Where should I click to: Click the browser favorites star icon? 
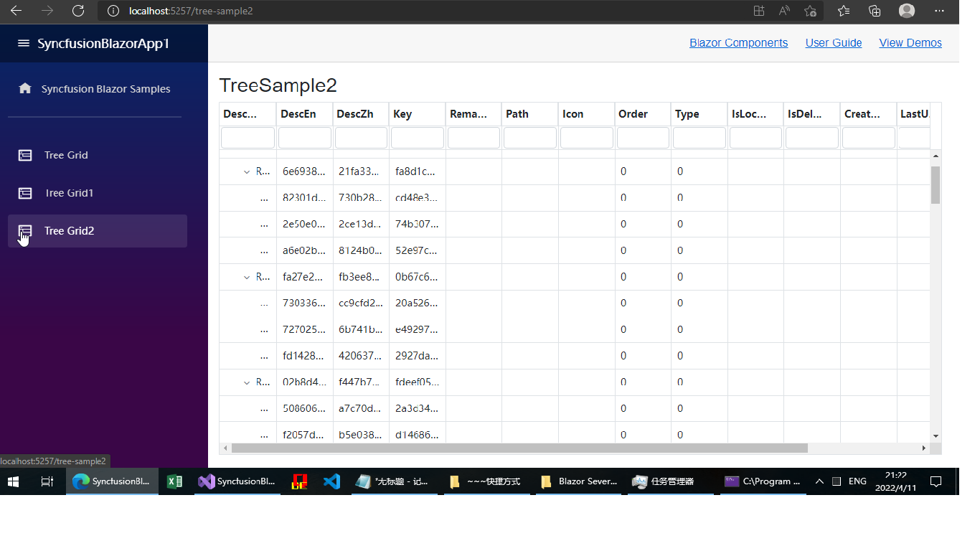click(844, 11)
